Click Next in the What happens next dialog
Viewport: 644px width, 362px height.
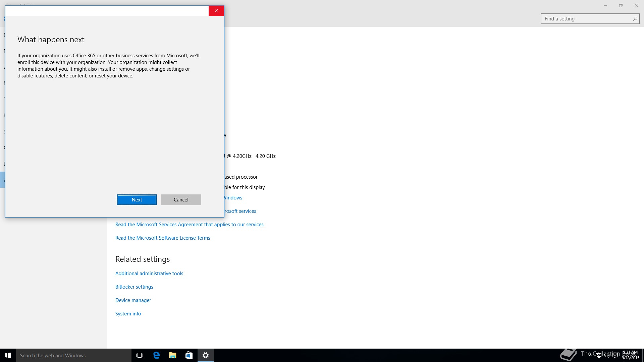click(x=137, y=200)
